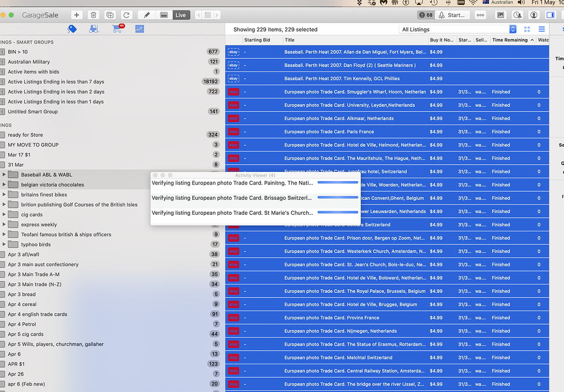The width and height of the screenshot is (564, 392).
Task: Show the Orders shopping cart section
Action: (117, 29)
